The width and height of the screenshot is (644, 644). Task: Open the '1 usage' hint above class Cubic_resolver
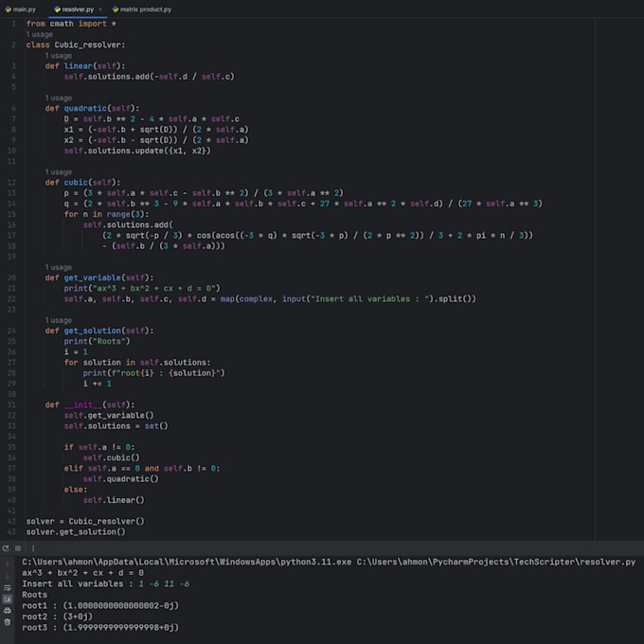(x=40, y=34)
